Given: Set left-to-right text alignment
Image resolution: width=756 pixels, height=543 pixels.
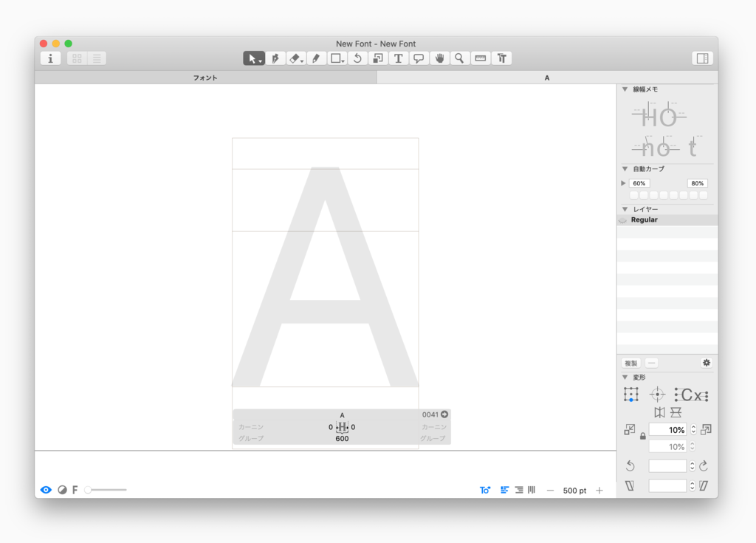Looking at the screenshot, I should tap(505, 490).
